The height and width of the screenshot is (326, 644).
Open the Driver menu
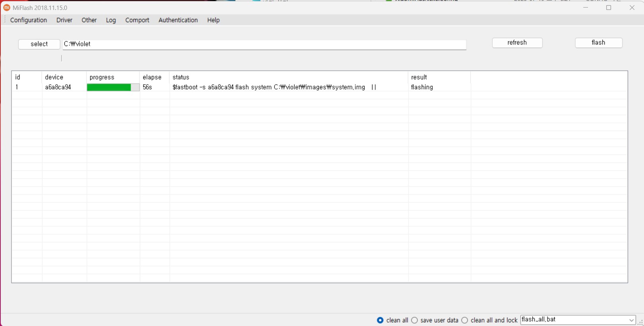point(64,20)
